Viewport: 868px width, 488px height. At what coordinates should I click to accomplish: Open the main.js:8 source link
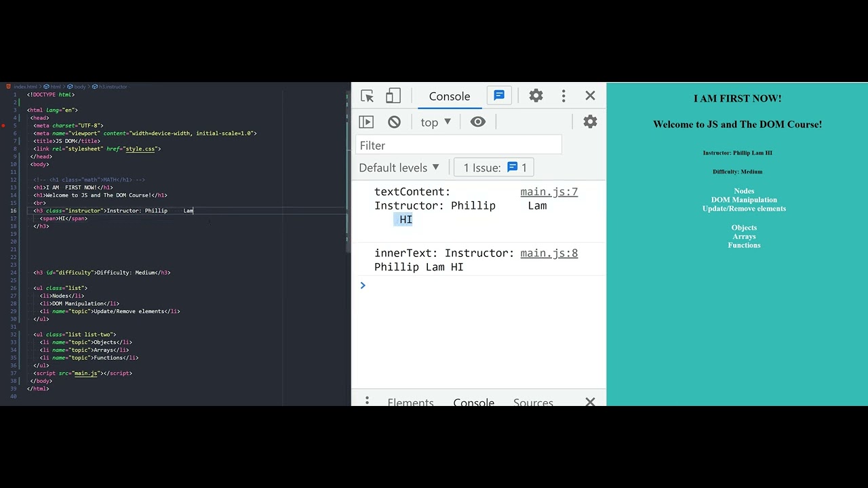(x=549, y=253)
